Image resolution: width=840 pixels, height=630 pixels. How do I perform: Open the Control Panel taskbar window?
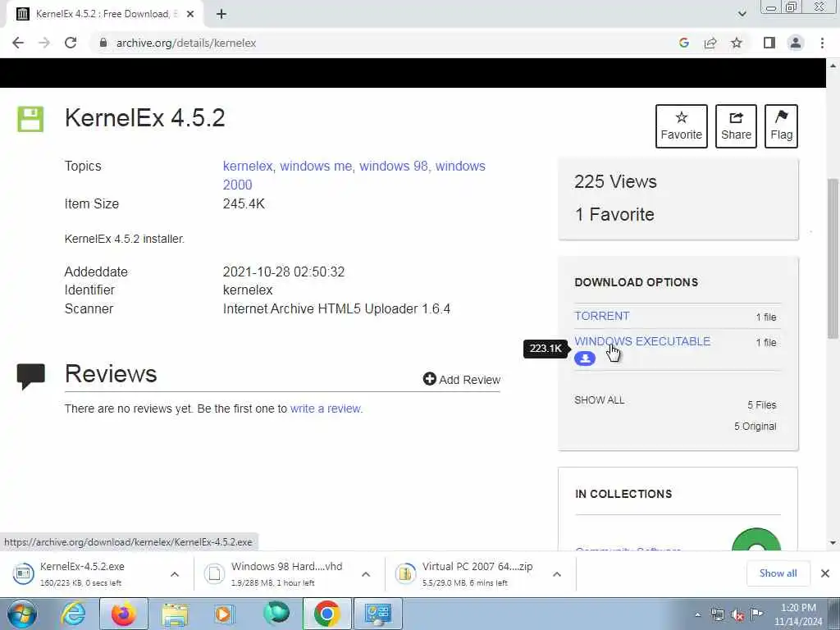[377, 614]
